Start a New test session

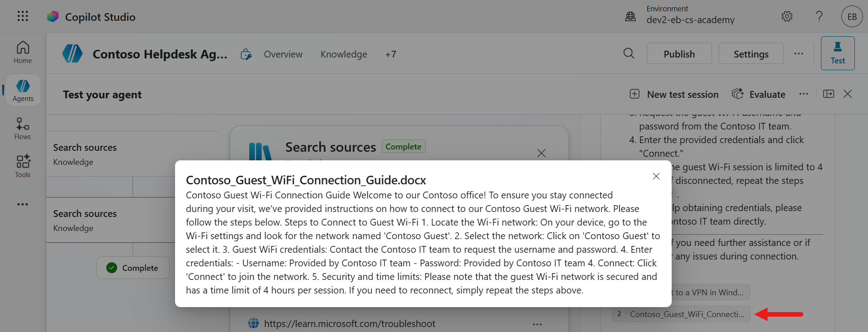674,94
